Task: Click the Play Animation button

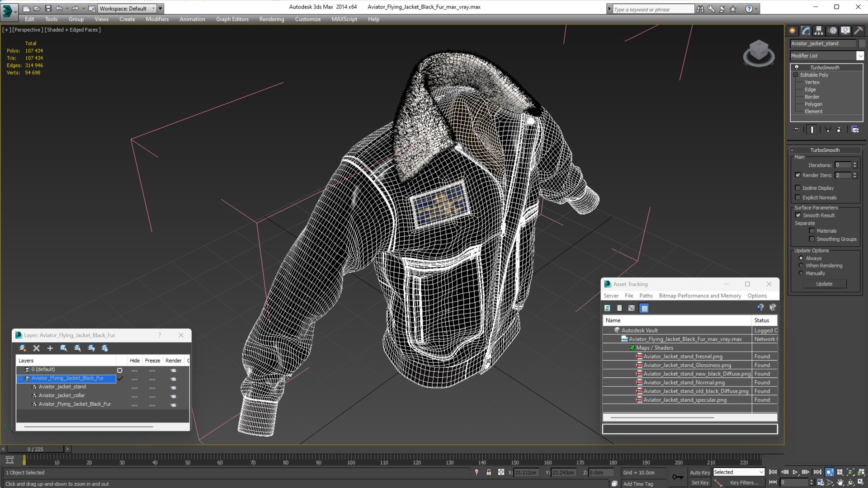Action: coord(795,472)
